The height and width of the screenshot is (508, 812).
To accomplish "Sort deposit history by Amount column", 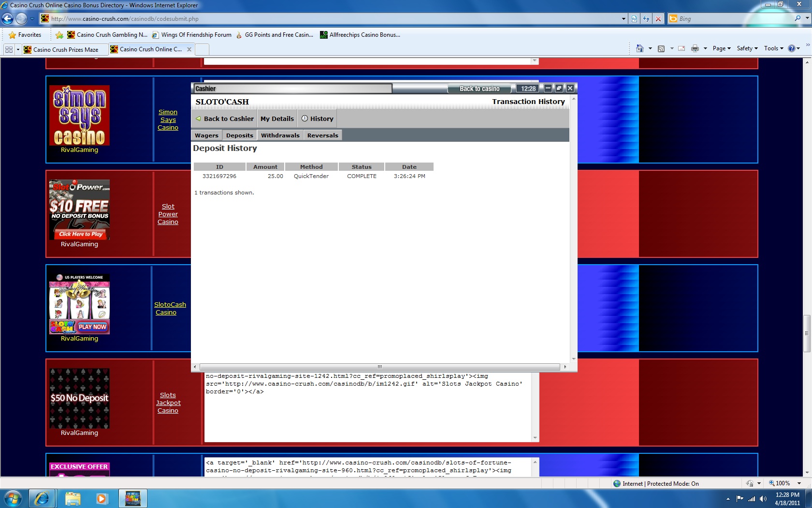I will click(265, 167).
